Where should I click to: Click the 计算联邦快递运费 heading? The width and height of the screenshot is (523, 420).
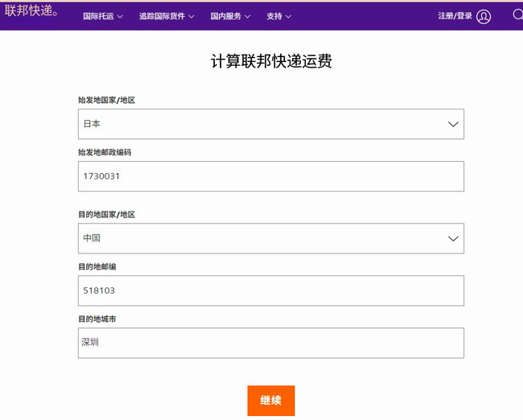(271, 61)
